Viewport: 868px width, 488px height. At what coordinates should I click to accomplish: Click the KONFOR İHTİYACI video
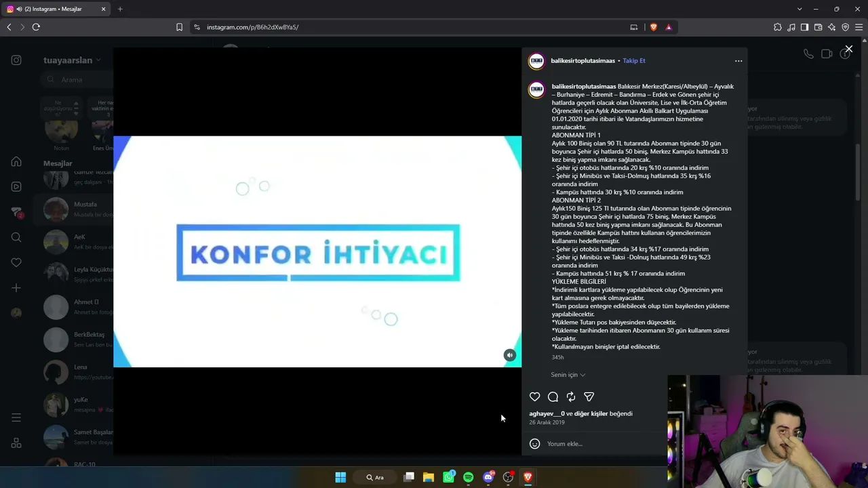point(317,251)
